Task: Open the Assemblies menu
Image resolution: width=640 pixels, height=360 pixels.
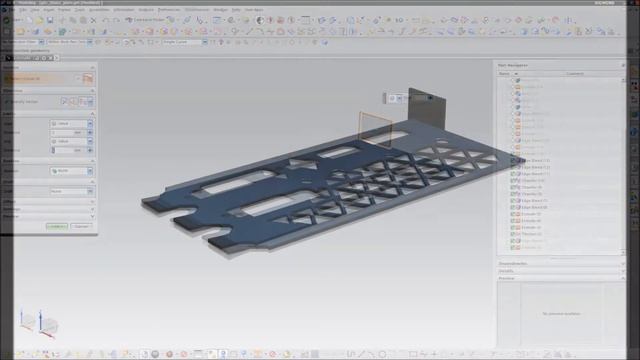Action: (99, 9)
